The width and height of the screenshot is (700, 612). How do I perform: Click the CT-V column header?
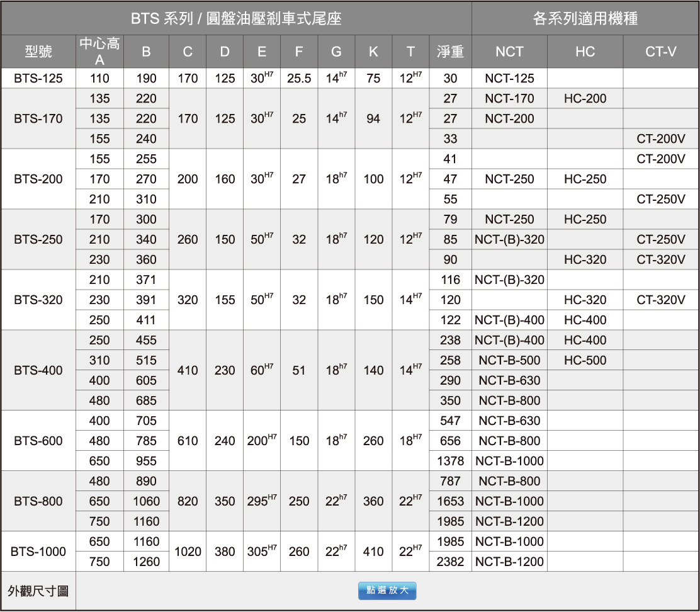pyautogui.click(x=661, y=52)
